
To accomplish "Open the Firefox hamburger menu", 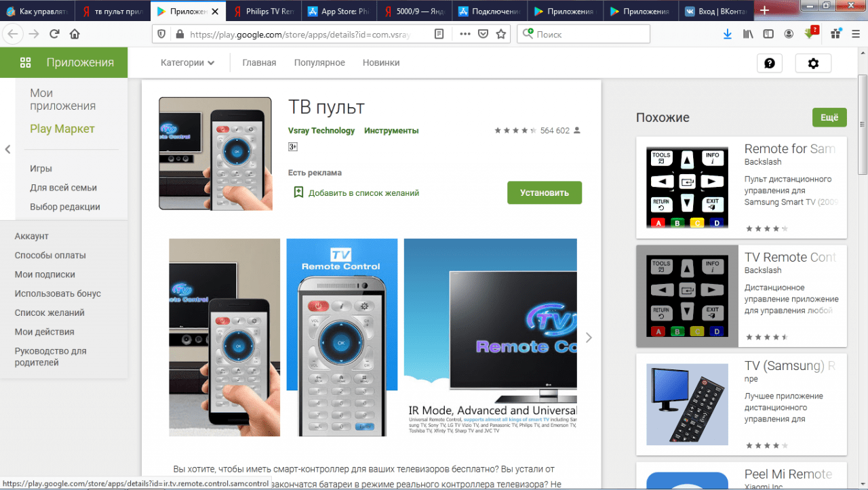I will pyautogui.click(x=855, y=34).
